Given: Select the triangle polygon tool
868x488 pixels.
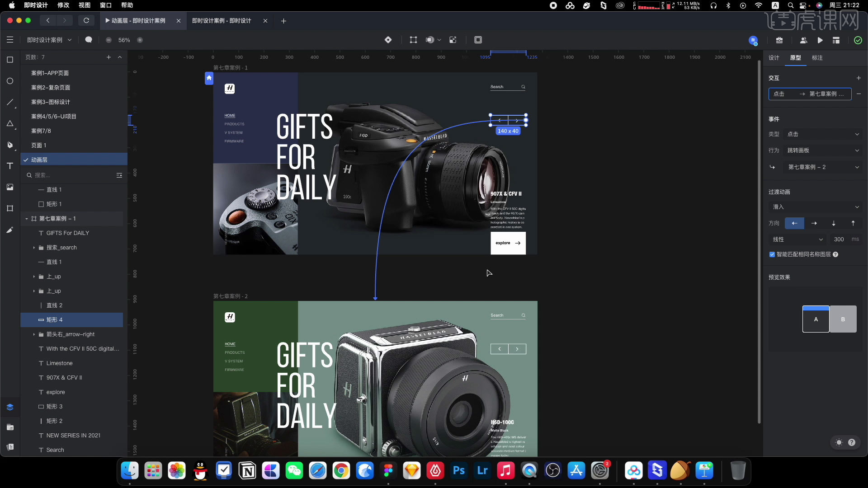Looking at the screenshot, I should 10,123.
